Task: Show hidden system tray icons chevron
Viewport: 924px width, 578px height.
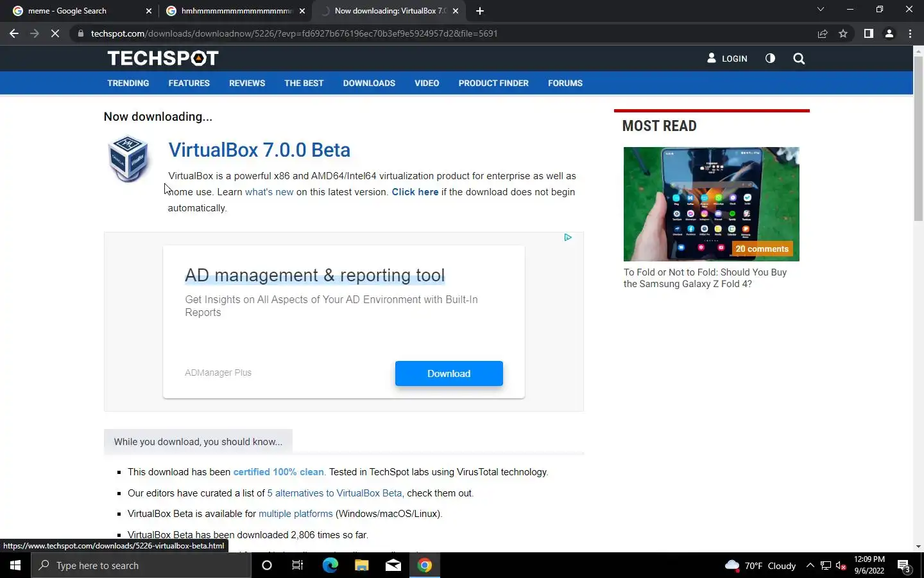Action: point(810,565)
